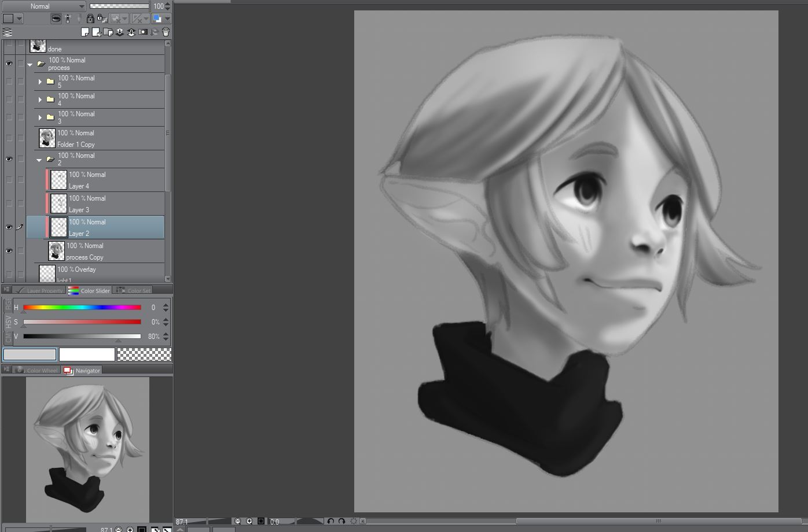
Task: Expand folder 4
Action: 40,99
